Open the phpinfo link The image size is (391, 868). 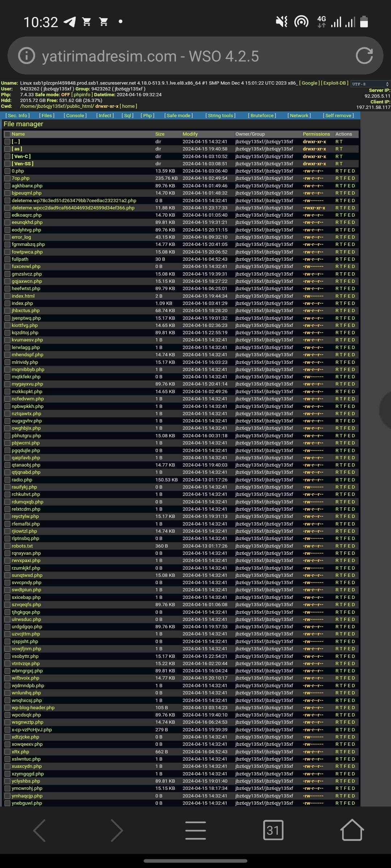pyautogui.click(x=82, y=95)
